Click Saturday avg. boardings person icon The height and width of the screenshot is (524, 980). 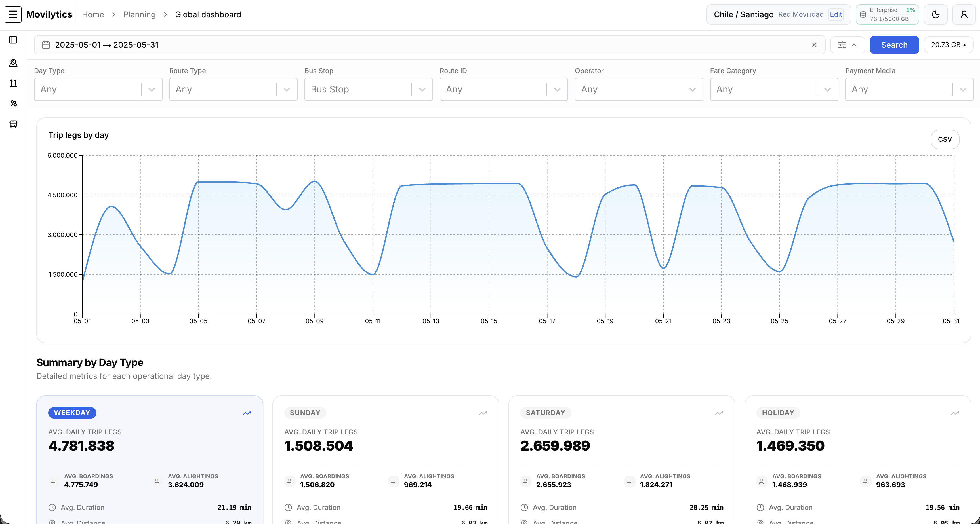526,481
